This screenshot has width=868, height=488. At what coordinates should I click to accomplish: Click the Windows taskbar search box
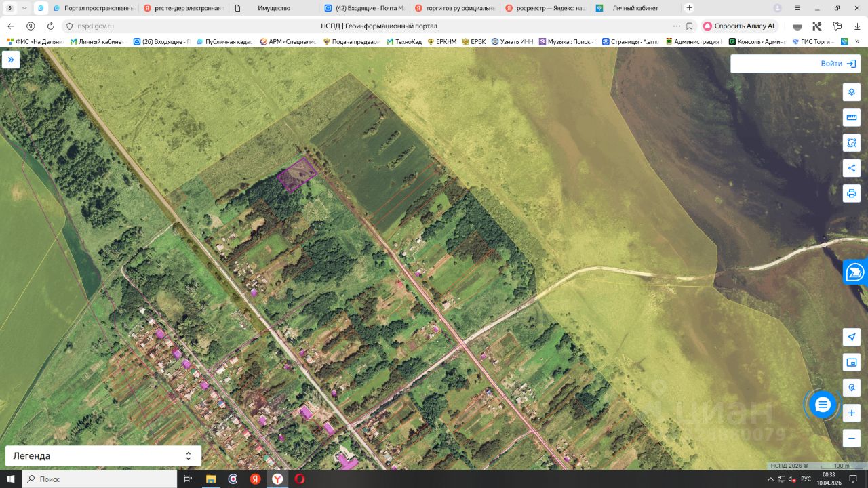click(x=100, y=479)
